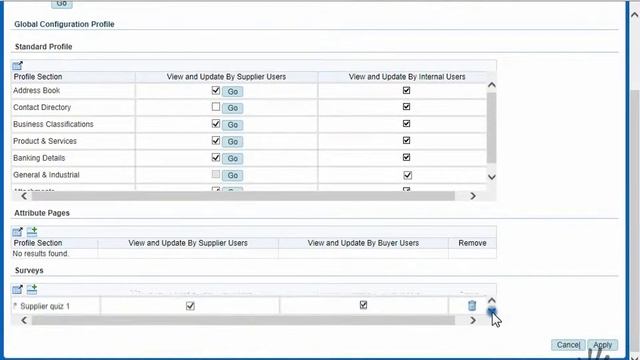Add a row in Attribute Pages table
This screenshot has height=360, width=640.
coord(32,232)
